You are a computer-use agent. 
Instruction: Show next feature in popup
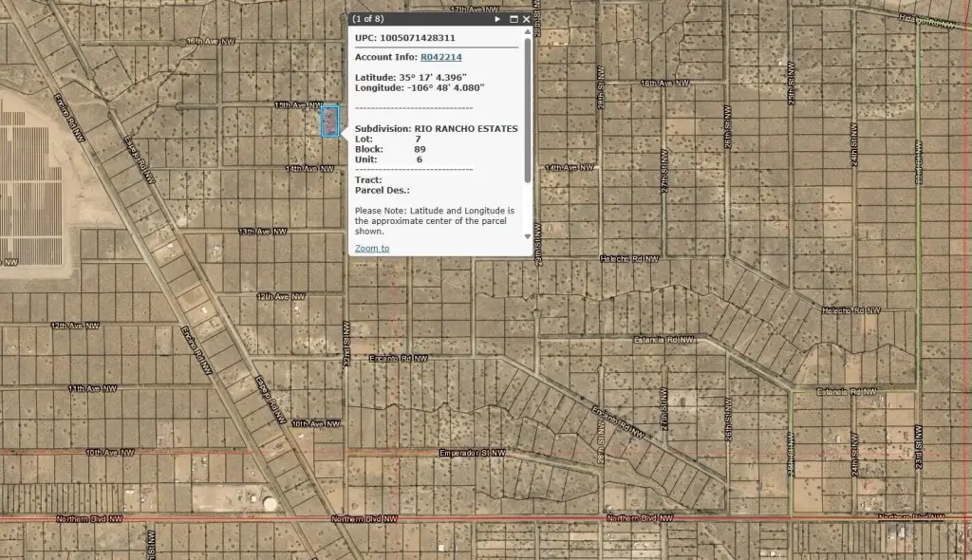click(x=497, y=19)
